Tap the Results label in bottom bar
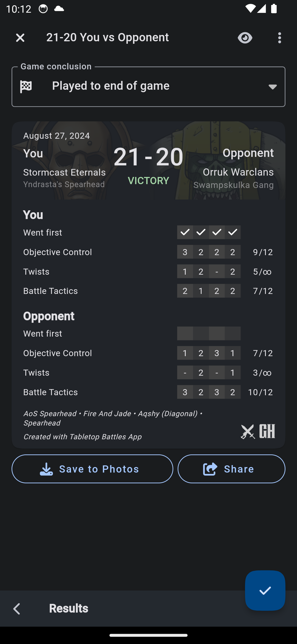The image size is (297, 644). tap(68, 608)
